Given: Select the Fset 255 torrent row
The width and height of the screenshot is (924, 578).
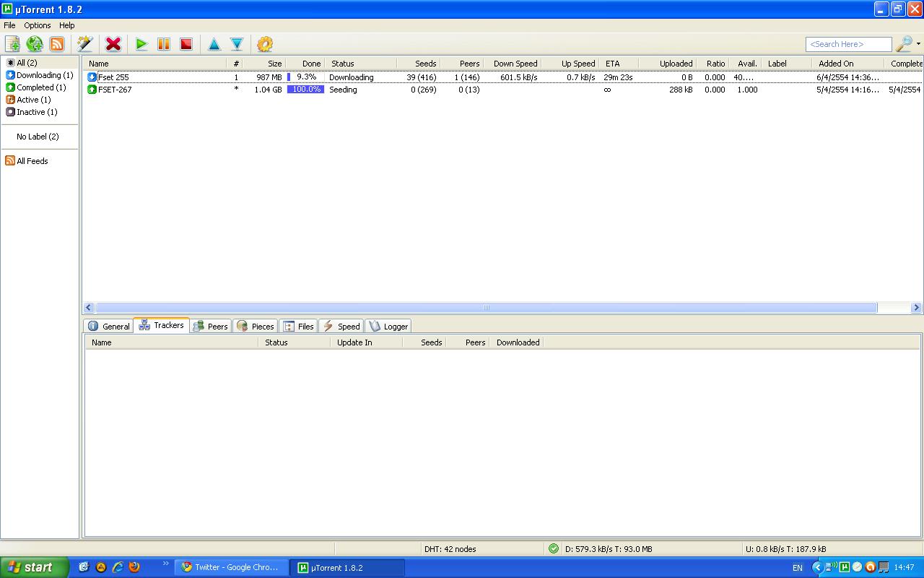Looking at the screenshot, I should [x=503, y=77].
